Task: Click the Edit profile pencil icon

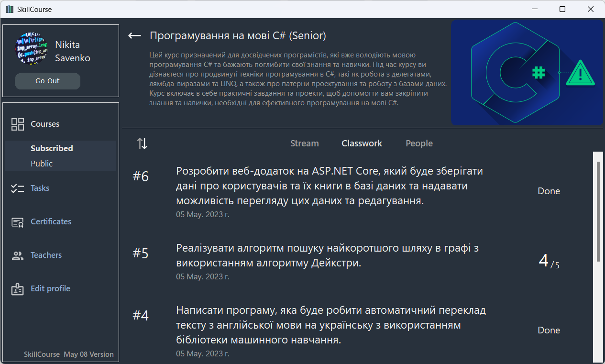Action: click(x=18, y=288)
